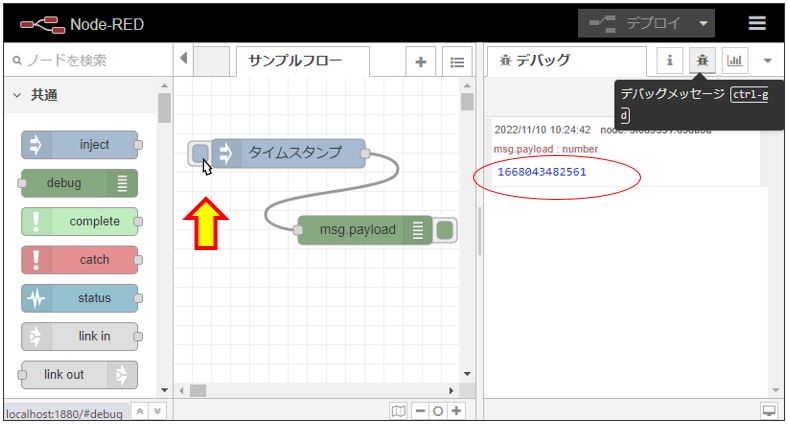Image resolution: width=788 pixels, height=424 pixels.
Task: Open the dashboard chart sidebar icon
Action: pyautogui.click(x=735, y=61)
